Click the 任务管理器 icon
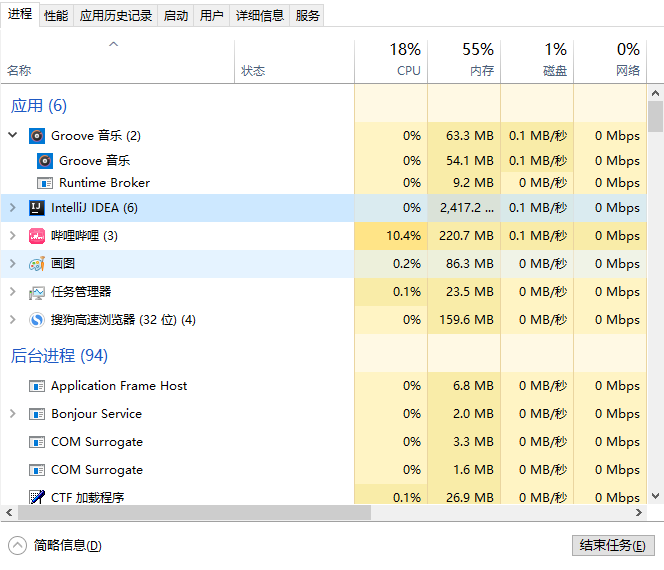The width and height of the screenshot is (664, 570). point(36,292)
